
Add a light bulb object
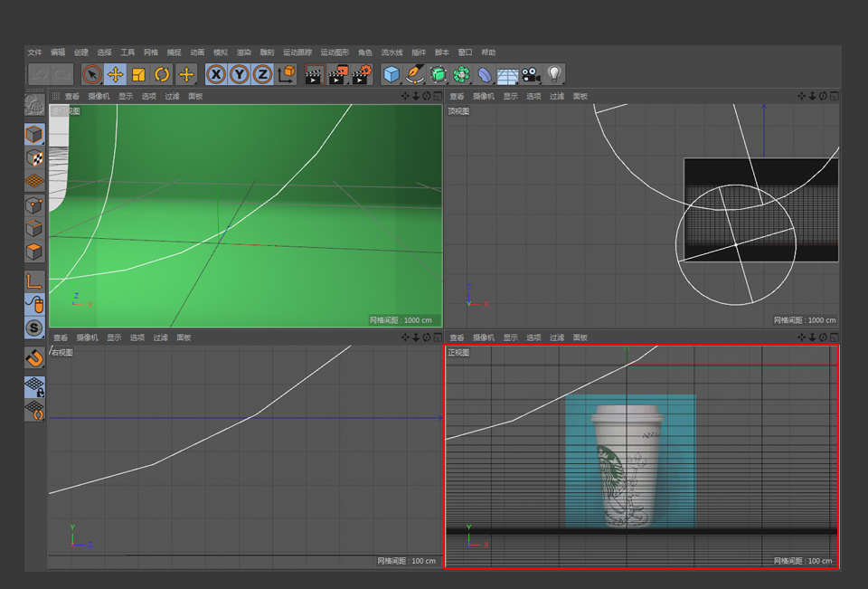554,74
